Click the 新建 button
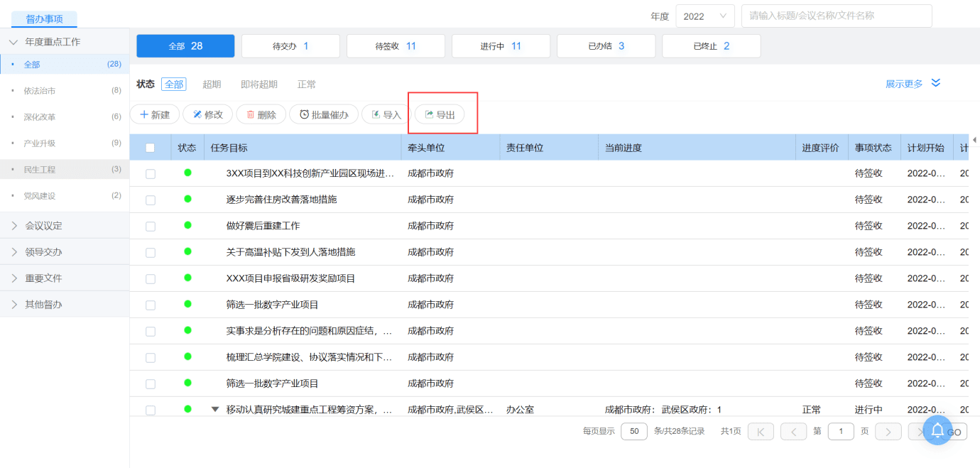Screen dimensions: 980x468 point(155,114)
